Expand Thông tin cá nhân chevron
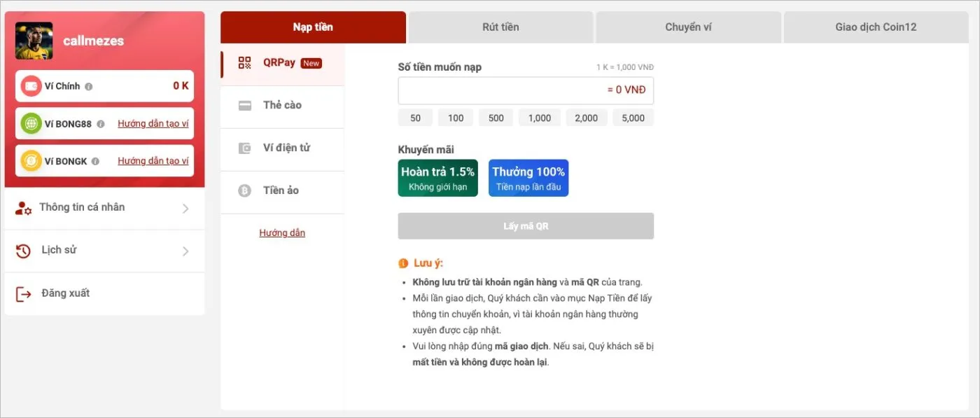Viewport: 980px width, 418px height. click(x=185, y=208)
